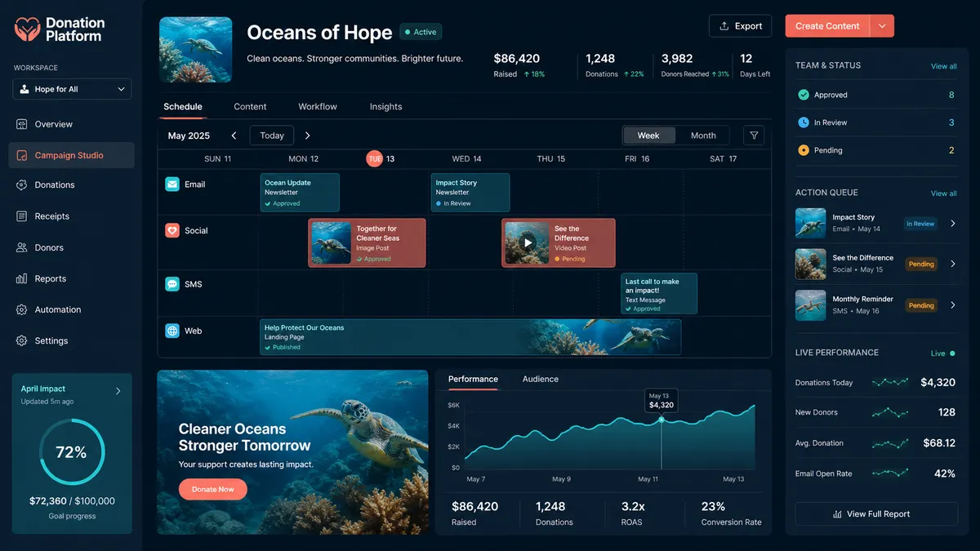Click the Email channel envelope icon

(172, 184)
